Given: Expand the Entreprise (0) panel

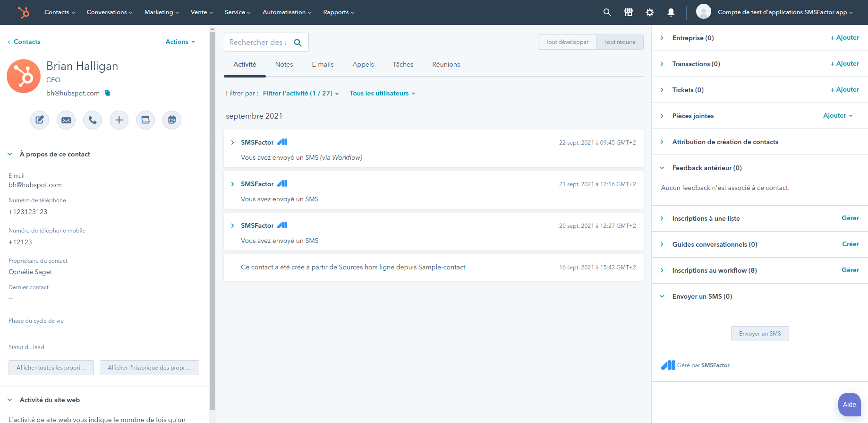Looking at the screenshot, I should (662, 38).
